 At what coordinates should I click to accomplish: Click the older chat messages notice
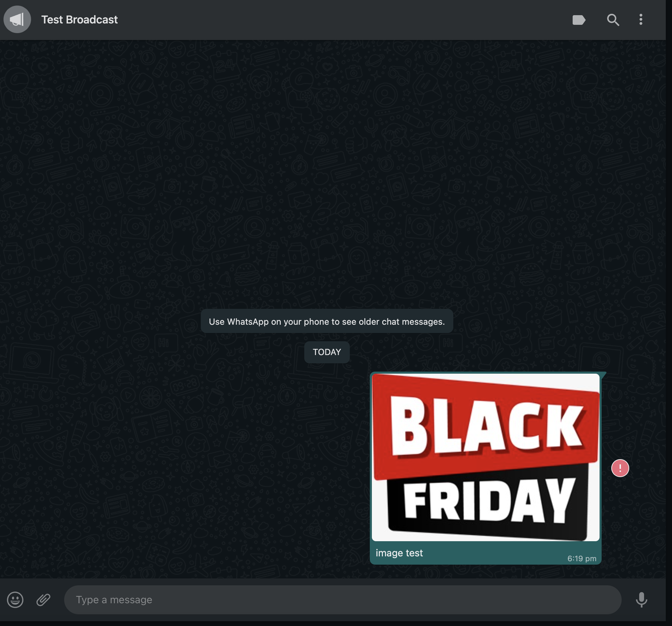point(327,322)
